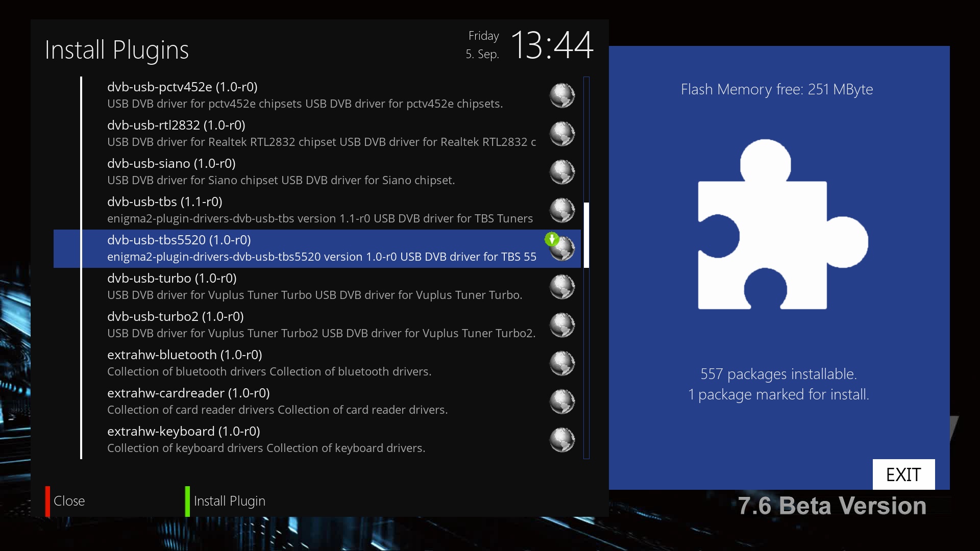980x551 pixels.
Task: Click the green Install Plugin button
Action: [225, 501]
